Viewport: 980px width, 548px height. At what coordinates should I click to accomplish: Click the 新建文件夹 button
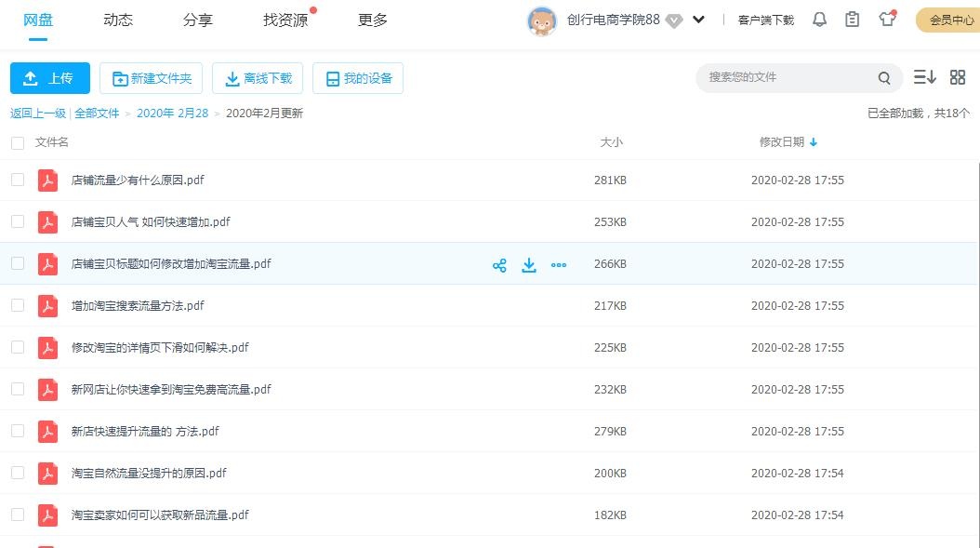tap(151, 78)
